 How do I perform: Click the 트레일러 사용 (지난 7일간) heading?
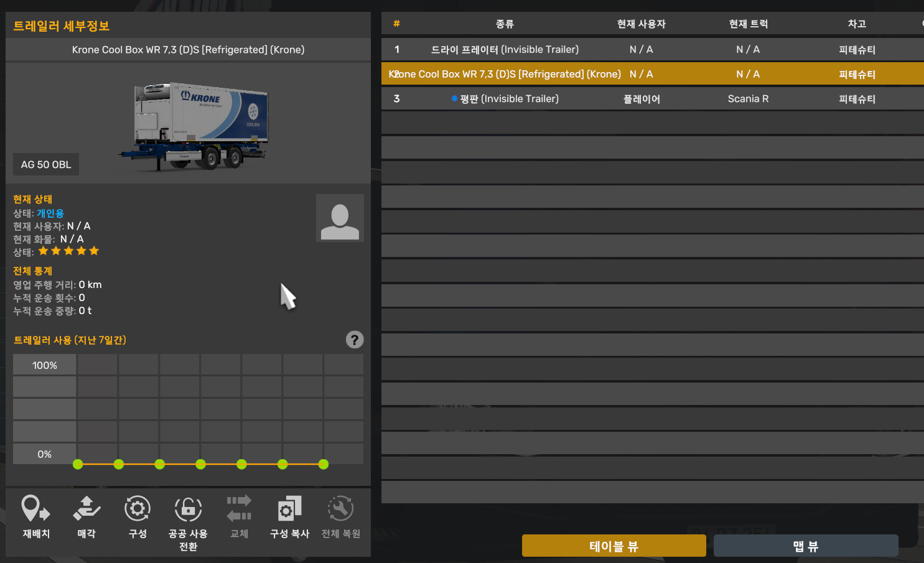point(70,340)
